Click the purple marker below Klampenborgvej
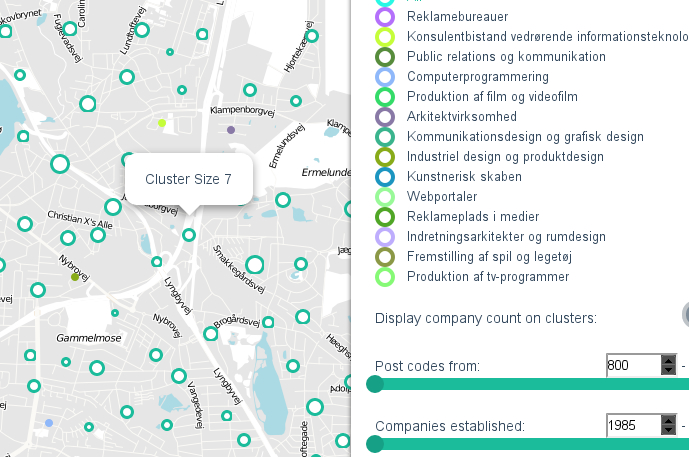The height and width of the screenshot is (457, 689). pyautogui.click(x=231, y=130)
